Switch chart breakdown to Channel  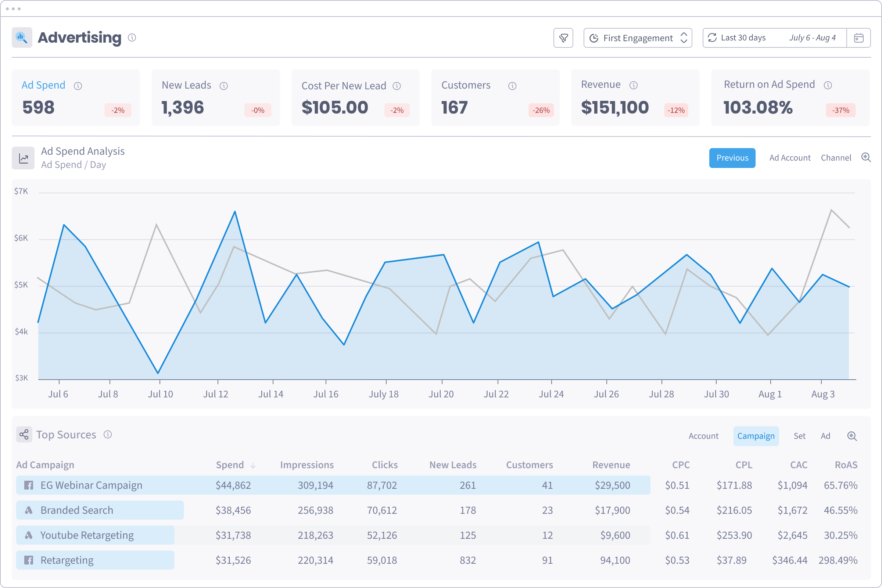pos(836,158)
